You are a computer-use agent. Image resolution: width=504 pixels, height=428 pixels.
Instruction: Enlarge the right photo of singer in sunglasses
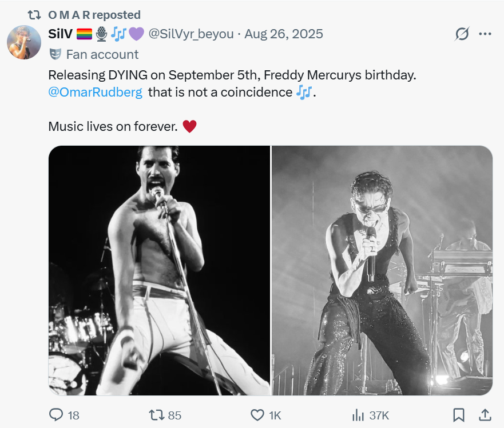pyautogui.click(x=382, y=270)
